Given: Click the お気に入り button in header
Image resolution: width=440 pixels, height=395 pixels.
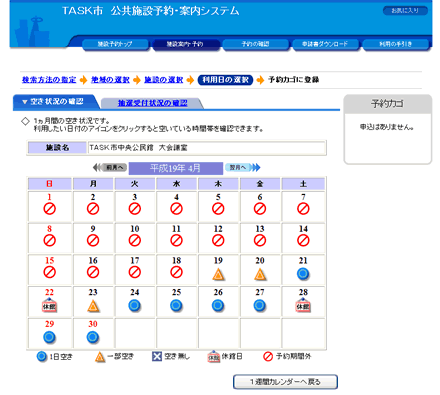Looking at the screenshot, I should pos(405,11).
